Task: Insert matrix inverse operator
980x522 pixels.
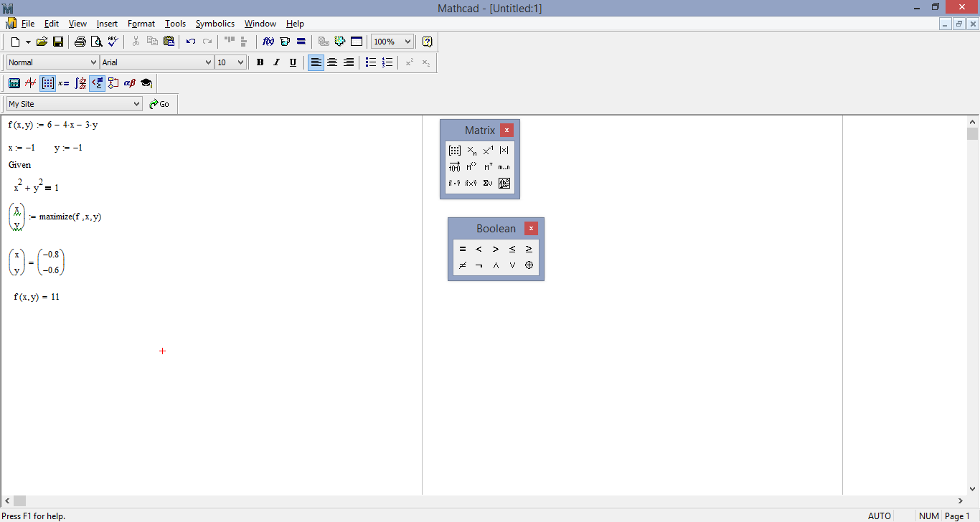Action: 488,151
